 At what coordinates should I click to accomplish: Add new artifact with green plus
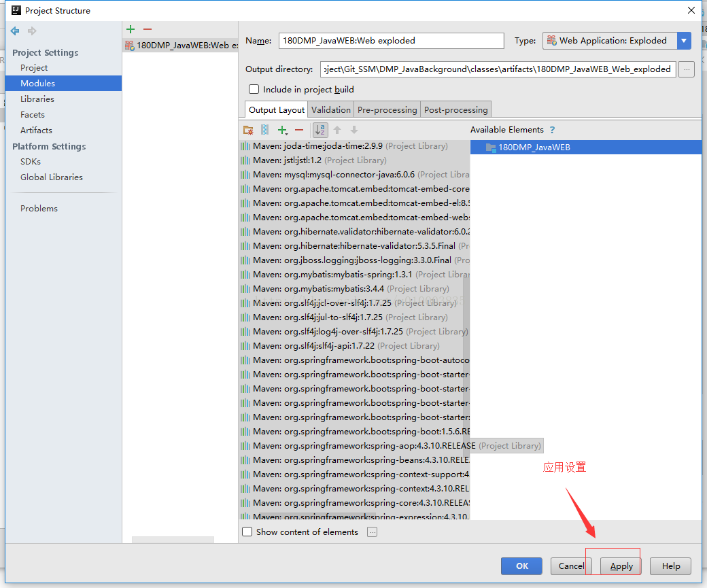pyautogui.click(x=131, y=29)
